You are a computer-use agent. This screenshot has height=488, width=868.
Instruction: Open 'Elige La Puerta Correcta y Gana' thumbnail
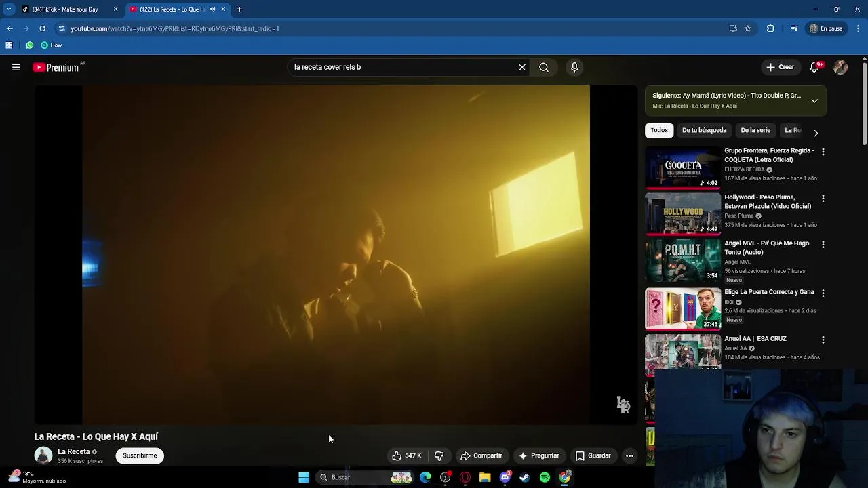pos(683,308)
